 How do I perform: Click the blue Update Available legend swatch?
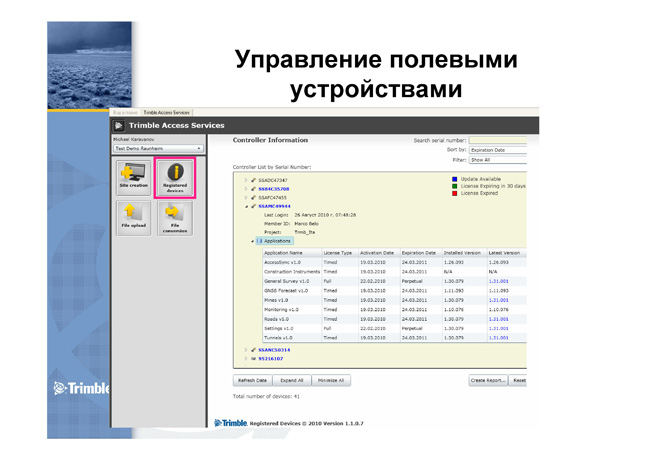pos(454,179)
